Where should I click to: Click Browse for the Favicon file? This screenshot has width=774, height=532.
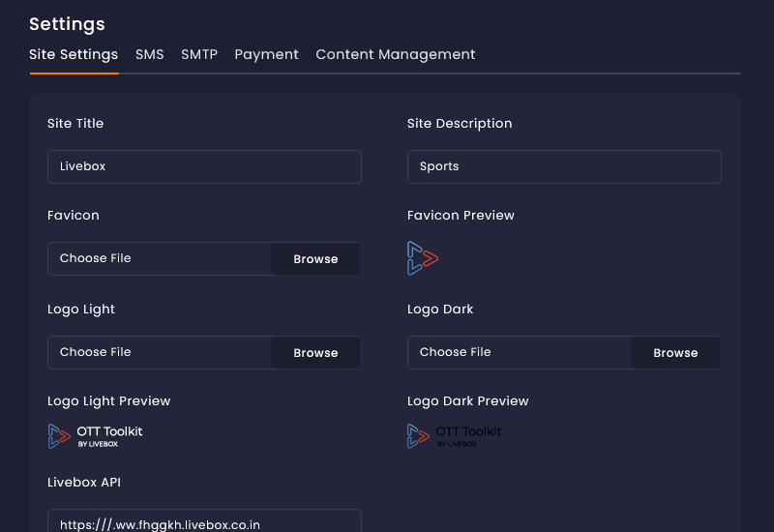point(316,258)
